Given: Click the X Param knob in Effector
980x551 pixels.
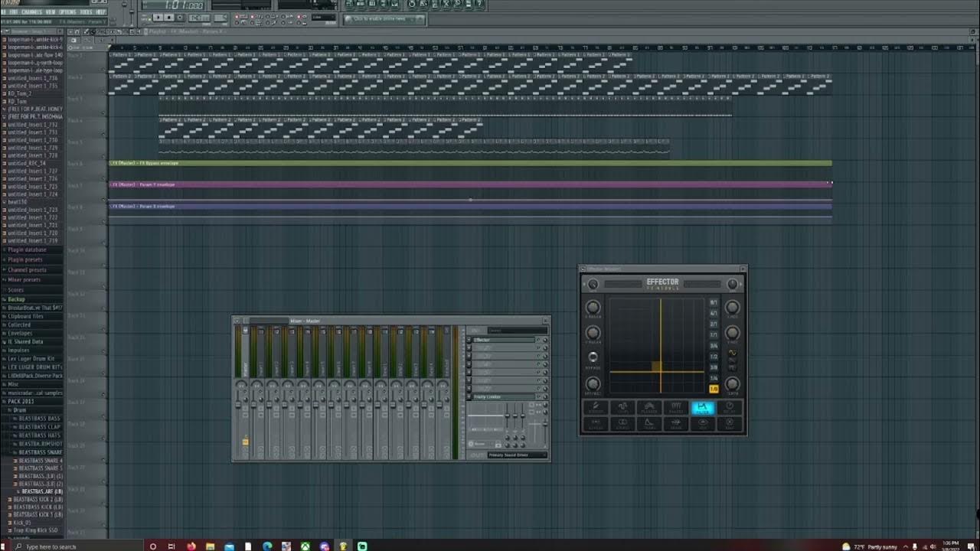Looking at the screenshot, I should [x=593, y=307].
